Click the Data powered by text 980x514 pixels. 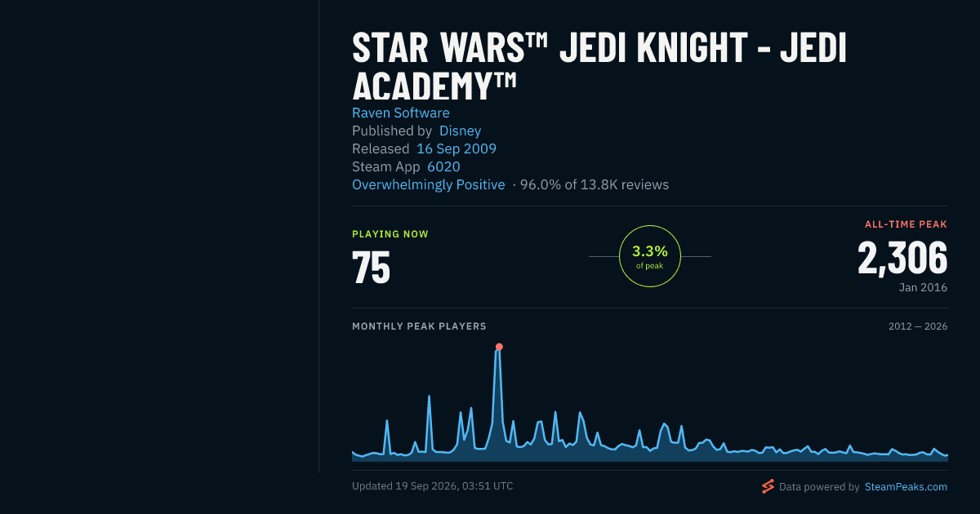pyautogui.click(x=819, y=486)
